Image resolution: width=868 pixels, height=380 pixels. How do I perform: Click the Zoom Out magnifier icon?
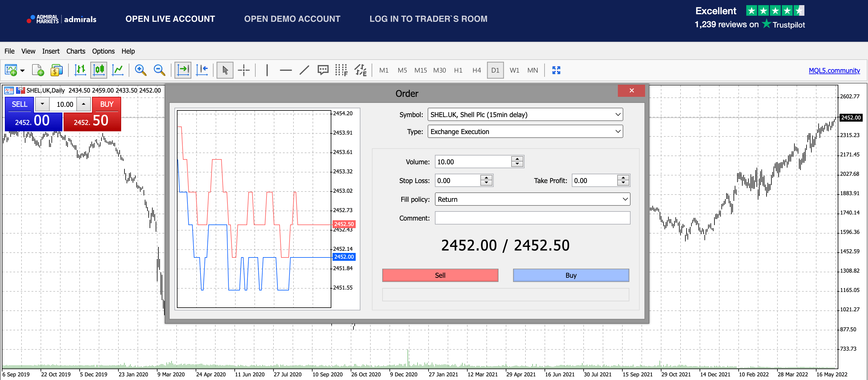159,70
